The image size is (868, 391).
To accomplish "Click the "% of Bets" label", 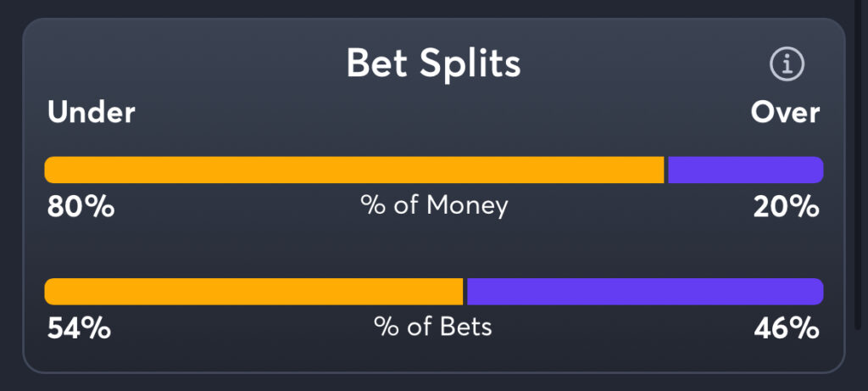I will [433, 327].
